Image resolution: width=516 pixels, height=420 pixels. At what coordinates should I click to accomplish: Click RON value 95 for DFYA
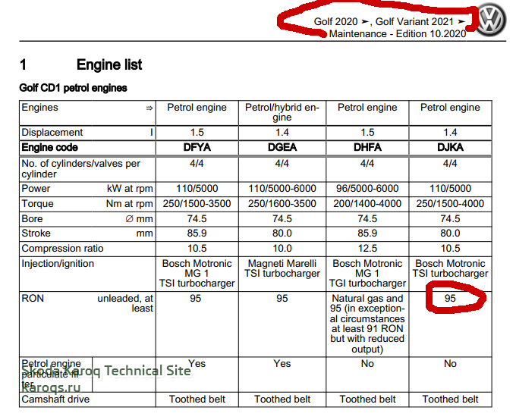tap(195, 299)
